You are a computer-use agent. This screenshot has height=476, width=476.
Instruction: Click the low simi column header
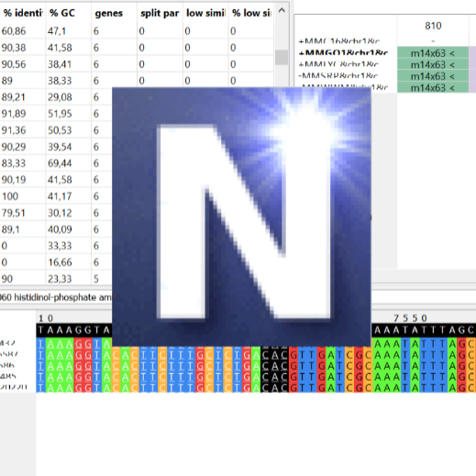click(x=205, y=13)
